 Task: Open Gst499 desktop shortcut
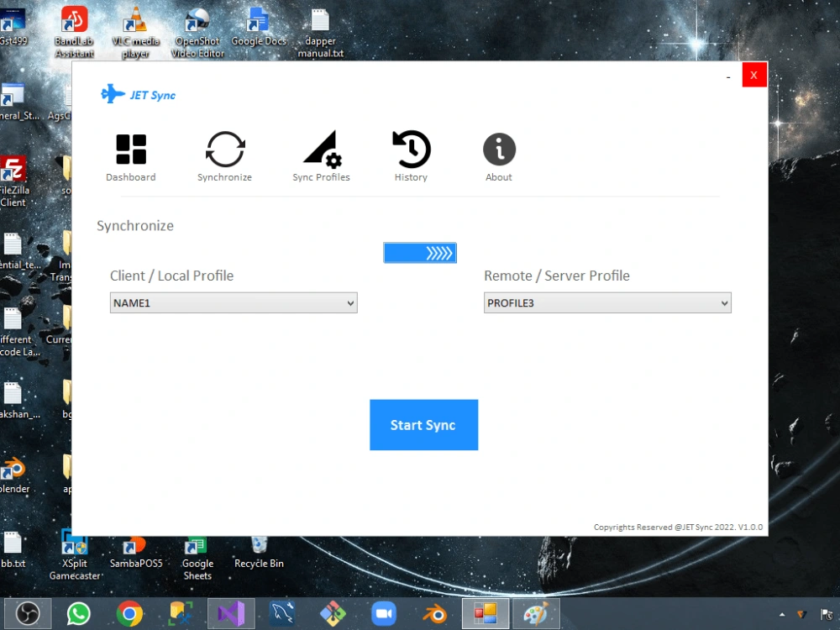pyautogui.click(x=13, y=26)
